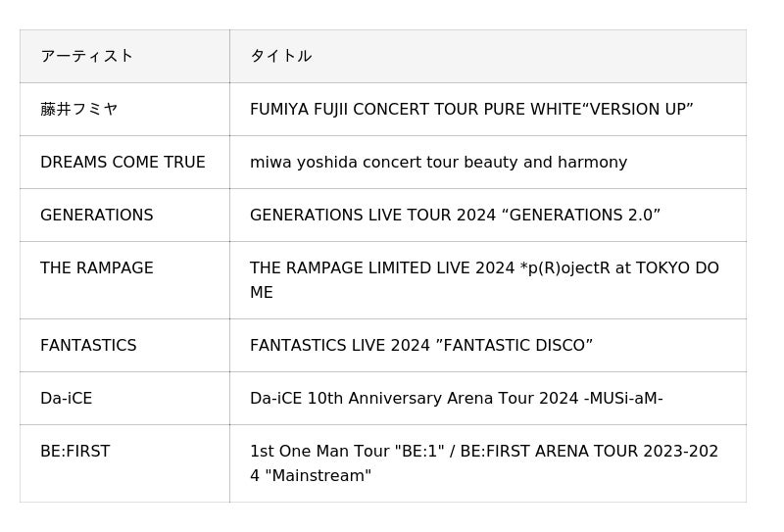784x532 pixels.
Task: Click the wrapped "ME" line under RAMPAGE title
Action: 262,292
